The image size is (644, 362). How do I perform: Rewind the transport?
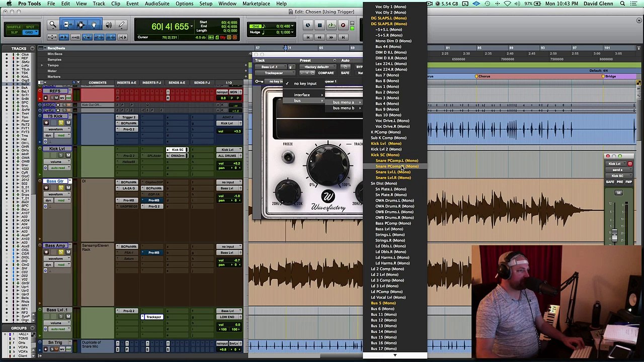319,37
